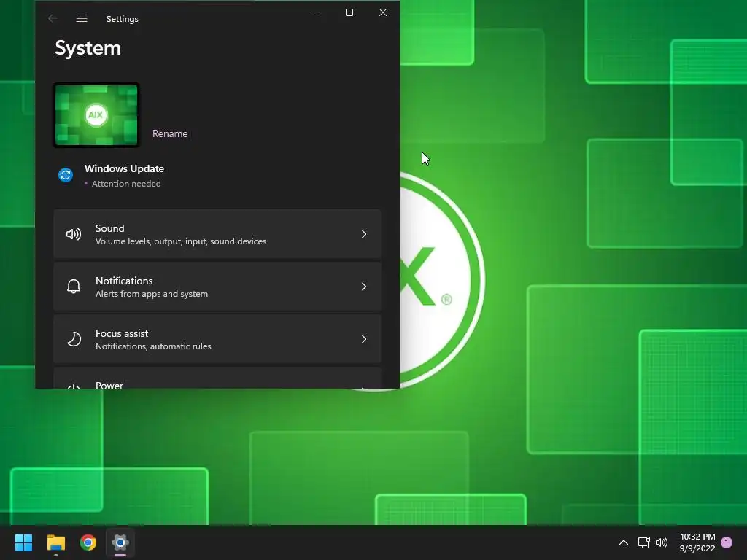Open the partially visible Power settings row
Screen dimensions: 747x560
click(217, 378)
